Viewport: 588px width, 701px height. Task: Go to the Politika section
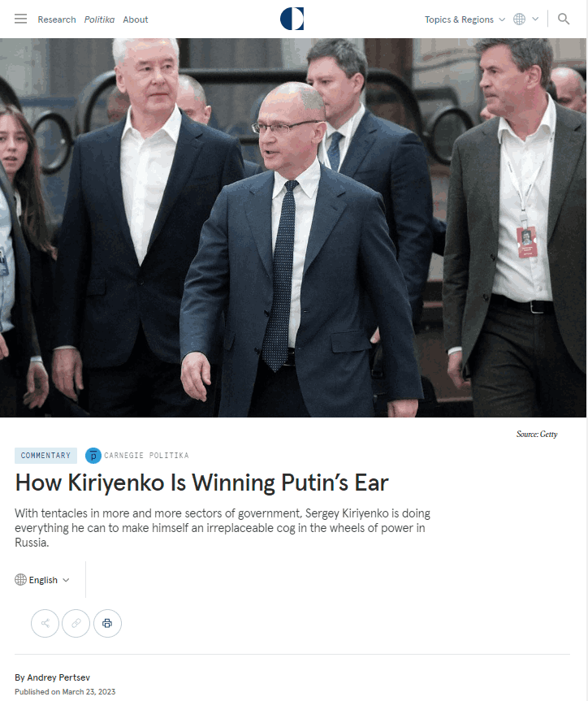tap(99, 19)
